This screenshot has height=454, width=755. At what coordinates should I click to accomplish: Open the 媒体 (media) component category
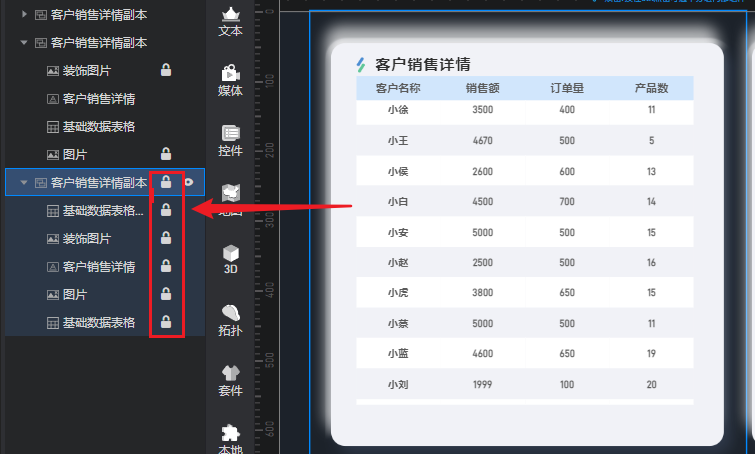pyautogui.click(x=230, y=81)
